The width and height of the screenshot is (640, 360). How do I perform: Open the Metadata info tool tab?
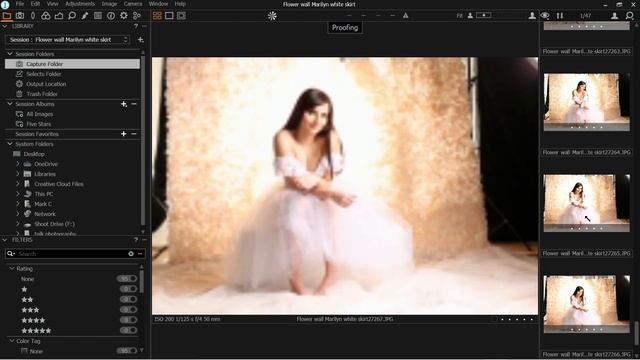[x=111, y=16]
